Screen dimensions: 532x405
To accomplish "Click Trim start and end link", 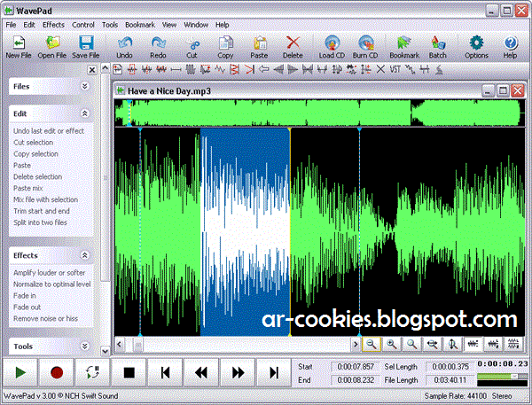I will click(42, 211).
